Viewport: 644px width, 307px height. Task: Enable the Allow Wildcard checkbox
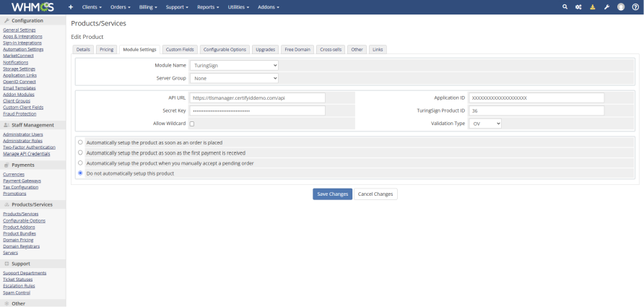[x=192, y=124]
